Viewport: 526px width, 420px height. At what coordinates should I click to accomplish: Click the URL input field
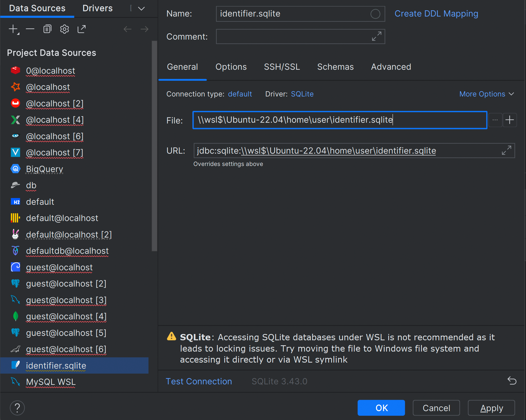click(354, 150)
